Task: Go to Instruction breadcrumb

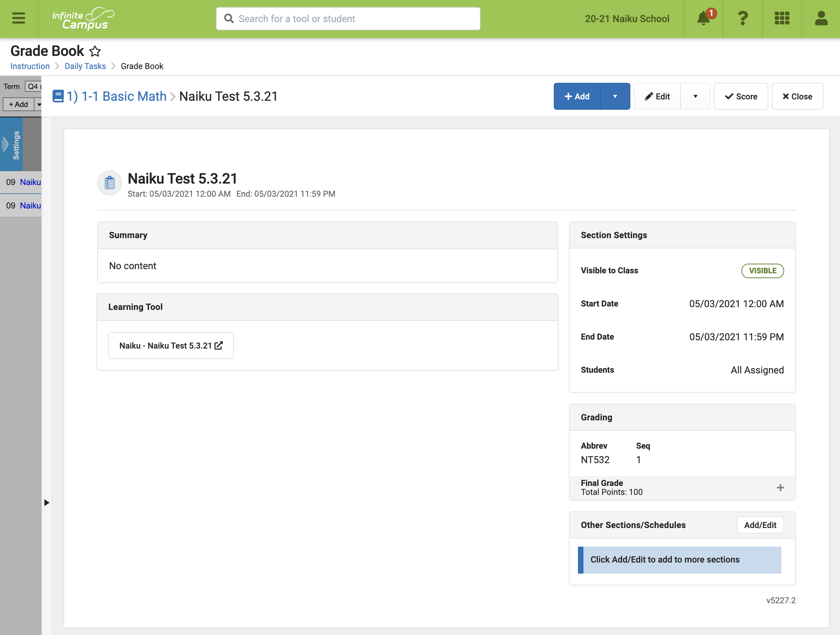Action: 30,66
